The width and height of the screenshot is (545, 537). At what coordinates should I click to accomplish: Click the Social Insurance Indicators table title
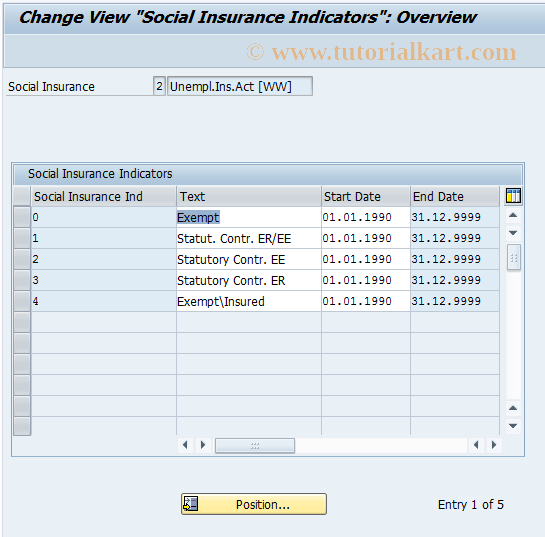[x=100, y=173]
